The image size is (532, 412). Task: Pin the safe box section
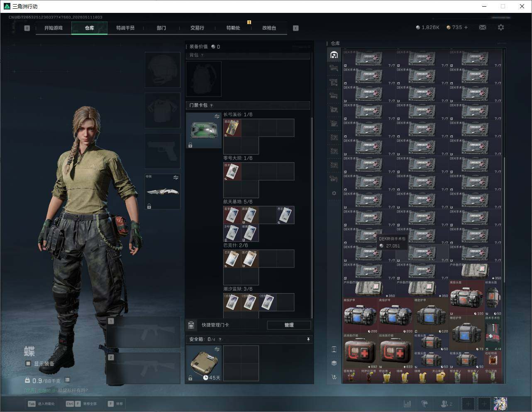click(308, 339)
